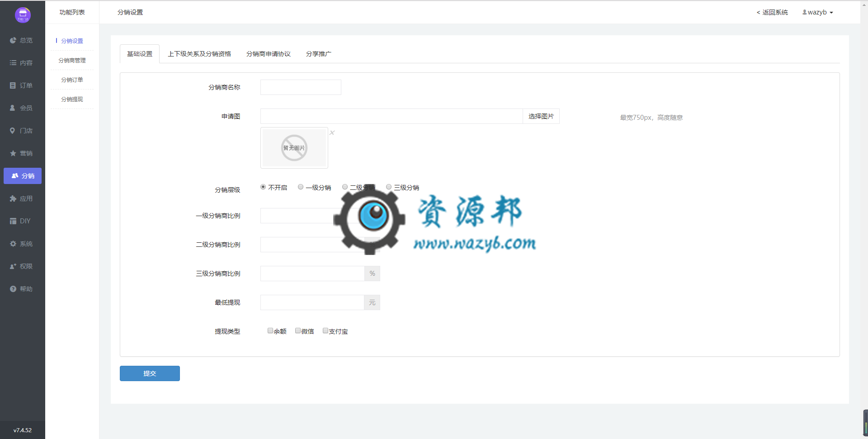The height and width of the screenshot is (439, 868).
Task: Open the 权限 permissions icon
Action: point(13,266)
